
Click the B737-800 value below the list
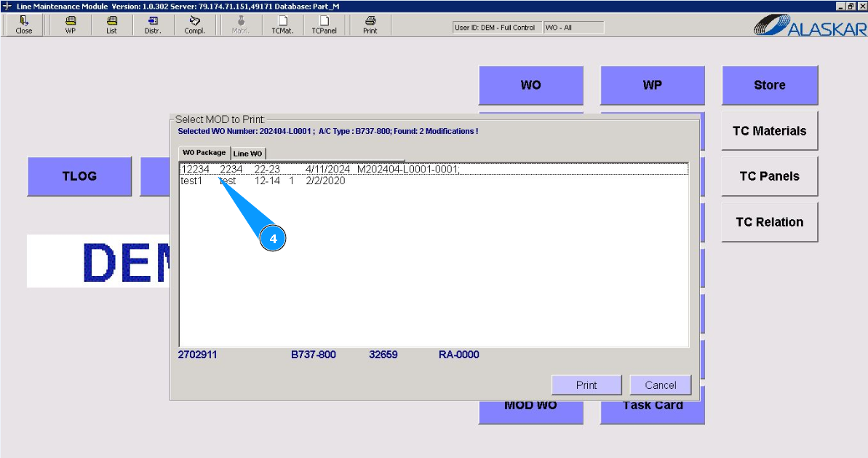tap(314, 355)
